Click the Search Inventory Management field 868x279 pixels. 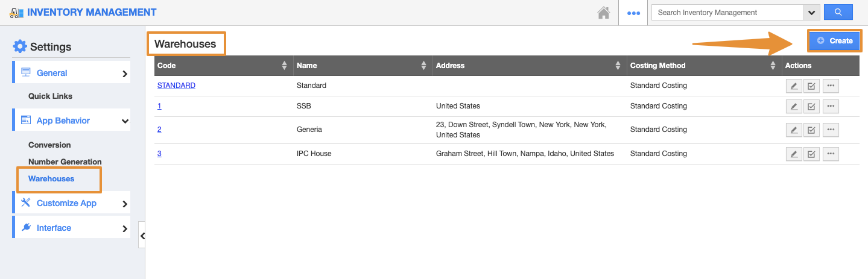727,13
